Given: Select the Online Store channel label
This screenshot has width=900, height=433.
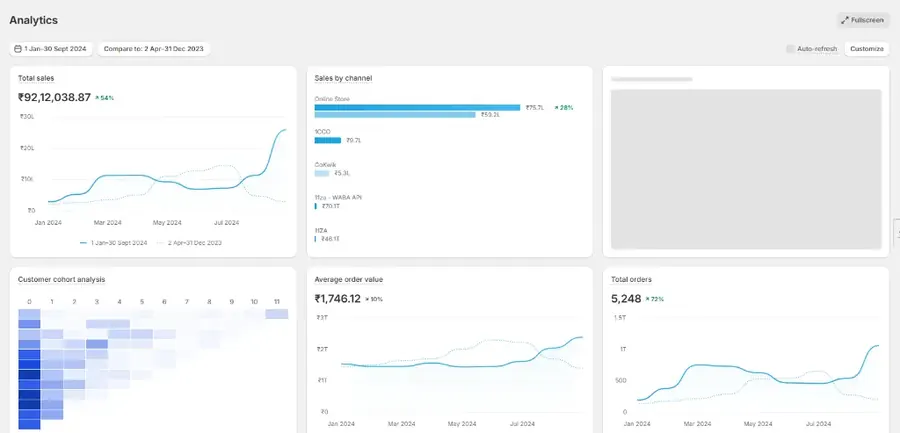Looking at the screenshot, I should [332, 99].
